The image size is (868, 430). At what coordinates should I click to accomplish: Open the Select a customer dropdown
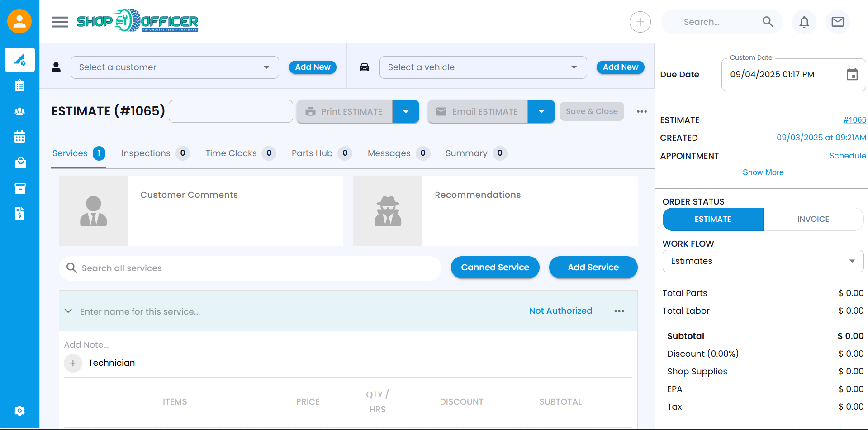click(175, 67)
